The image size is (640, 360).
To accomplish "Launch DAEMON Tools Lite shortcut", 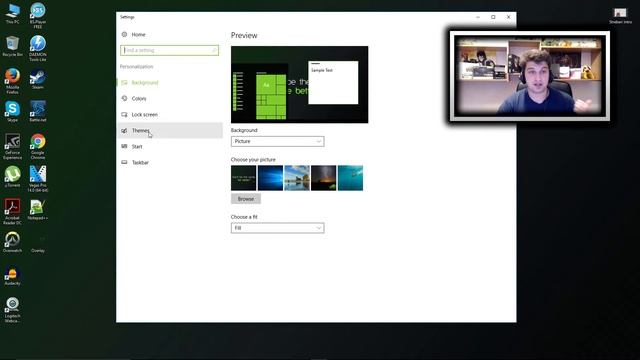I will tap(38, 48).
